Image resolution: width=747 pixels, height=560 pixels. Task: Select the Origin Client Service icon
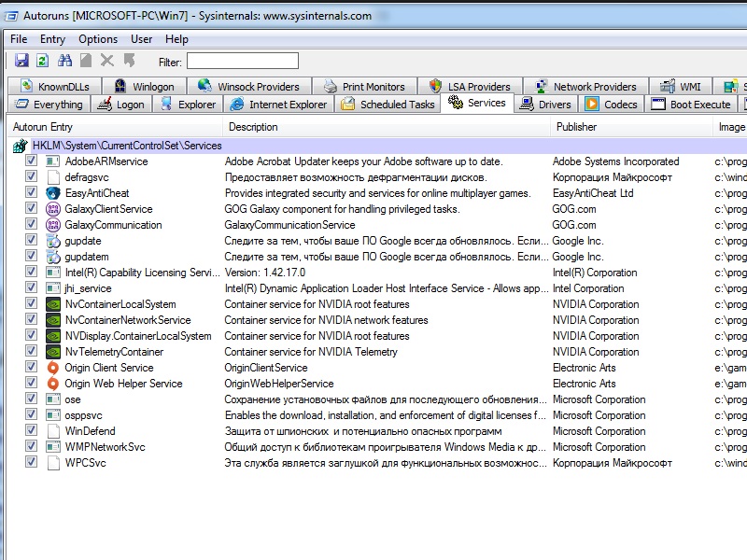pos(53,368)
